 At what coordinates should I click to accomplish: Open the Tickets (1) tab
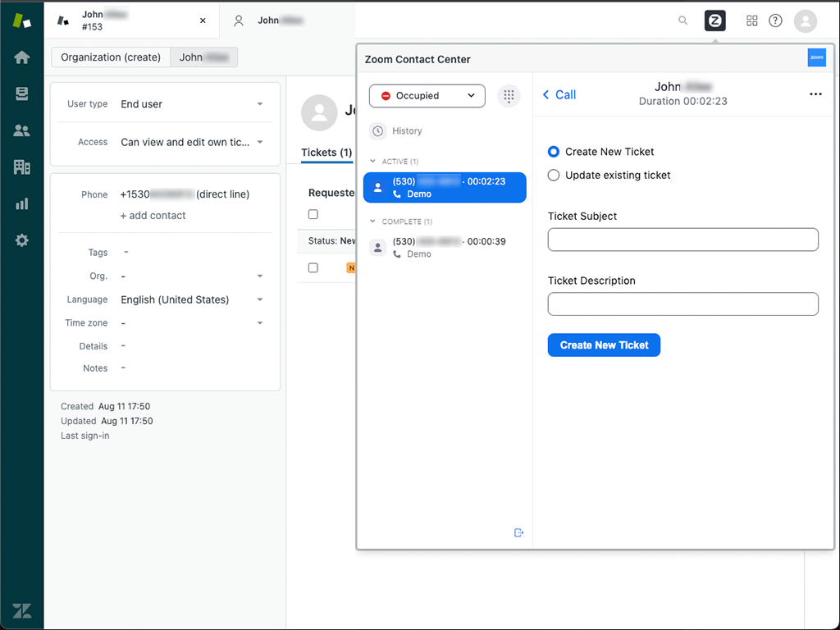(x=325, y=153)
